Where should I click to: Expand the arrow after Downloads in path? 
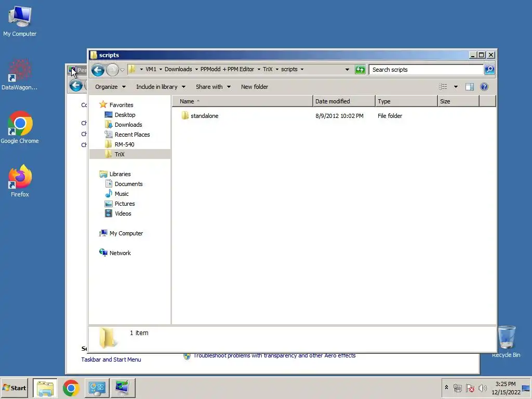click(x=196, y=69)
